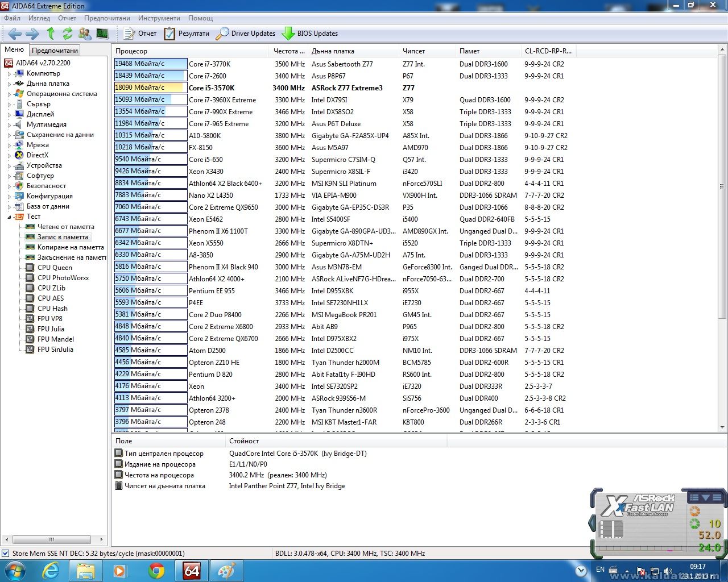The image size is (728, 582).
Task: Select CPU PhotoWorxx benchmark
Action: tap(63, 278)
